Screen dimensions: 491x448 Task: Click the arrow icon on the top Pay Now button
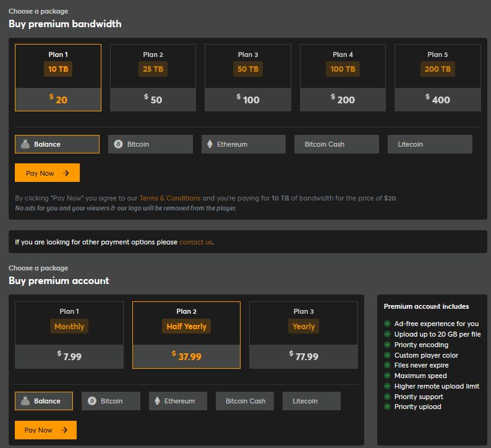(x=66, y=173)
